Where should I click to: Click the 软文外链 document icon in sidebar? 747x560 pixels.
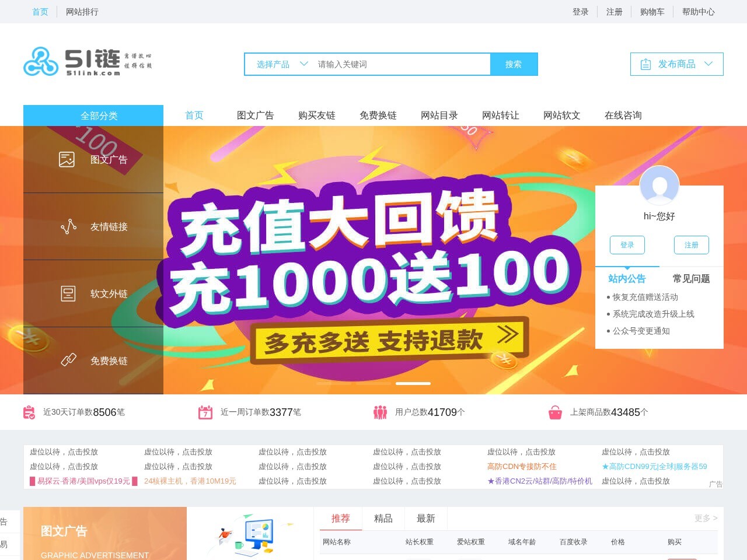point(68,293)
